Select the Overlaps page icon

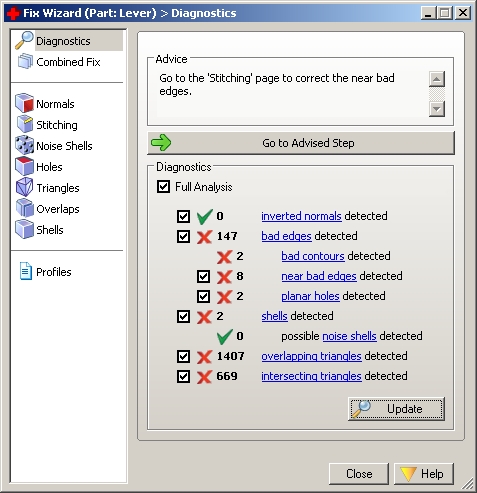[24, 208]
